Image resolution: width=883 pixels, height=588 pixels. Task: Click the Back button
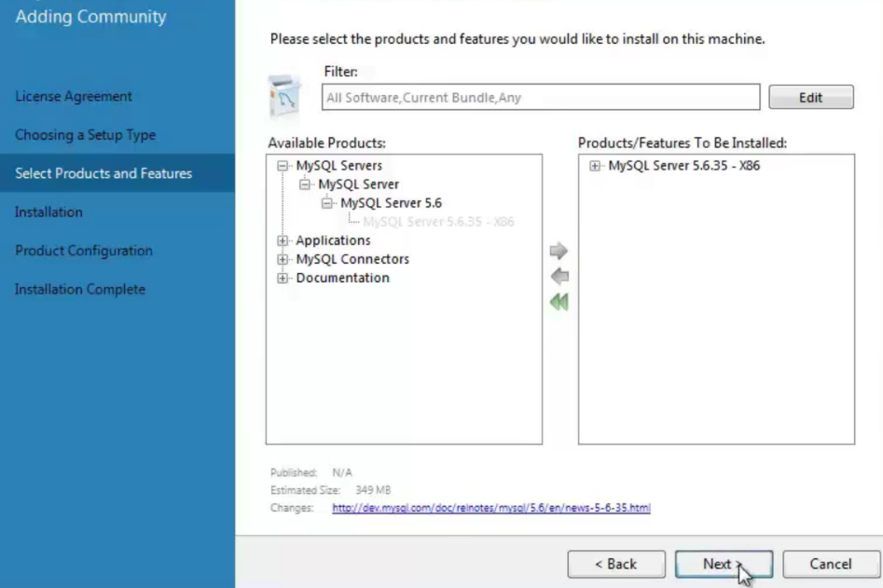click(x=616, y=564)
